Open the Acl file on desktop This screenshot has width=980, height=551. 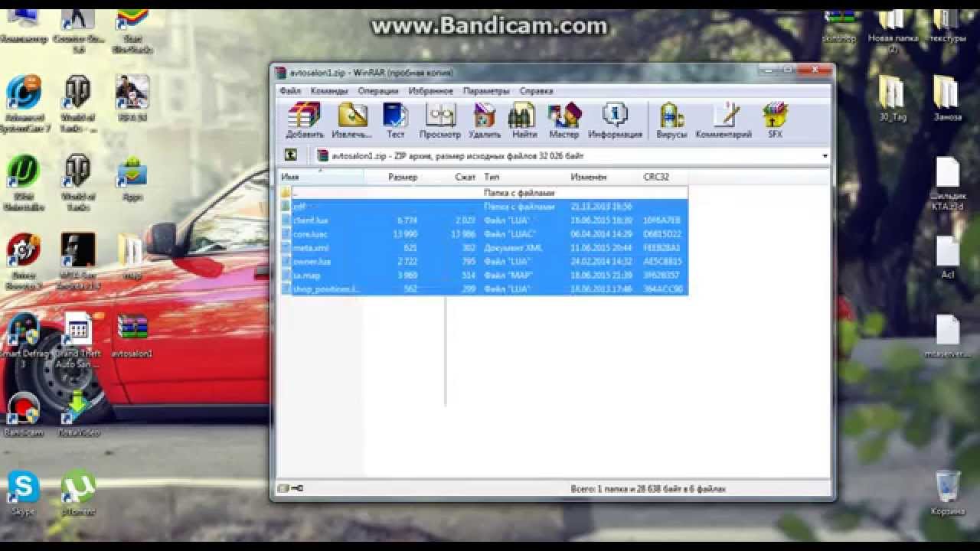pyautogui.click(x=947, y=258)
